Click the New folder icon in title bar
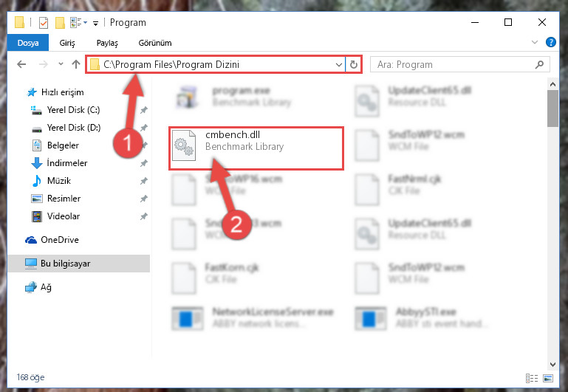 60,23
